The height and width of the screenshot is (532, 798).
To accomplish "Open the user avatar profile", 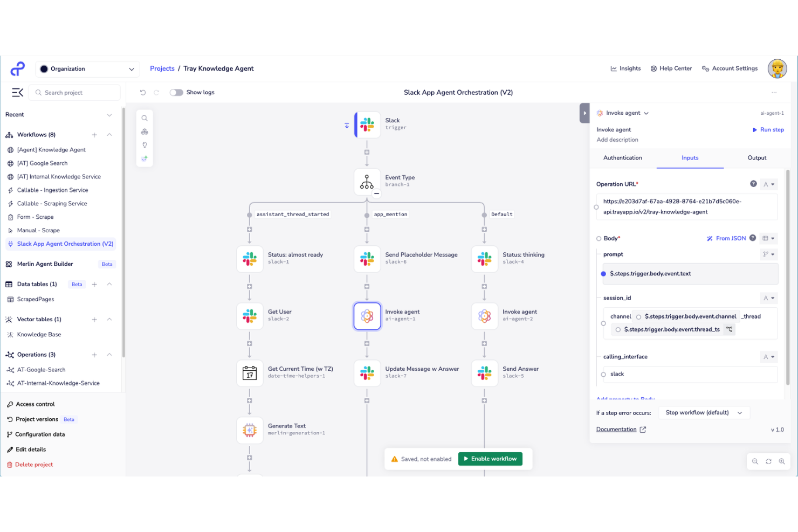I will pyautogui.click(x=777, y=69).
